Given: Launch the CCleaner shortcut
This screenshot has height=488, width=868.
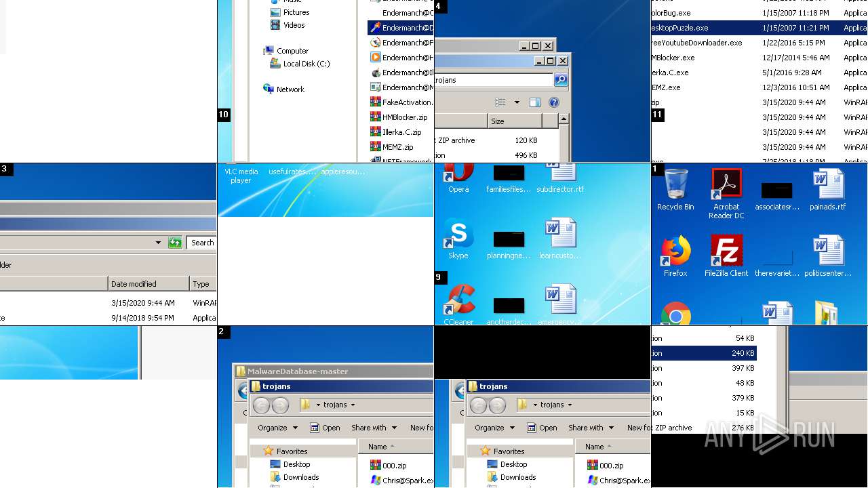Looking at the screenshot, I should [458, 305].
